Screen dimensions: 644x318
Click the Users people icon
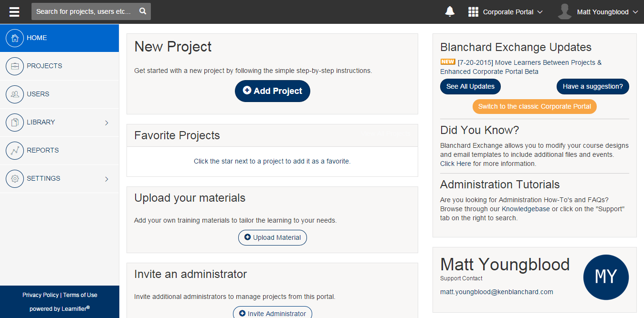[15, 94]
